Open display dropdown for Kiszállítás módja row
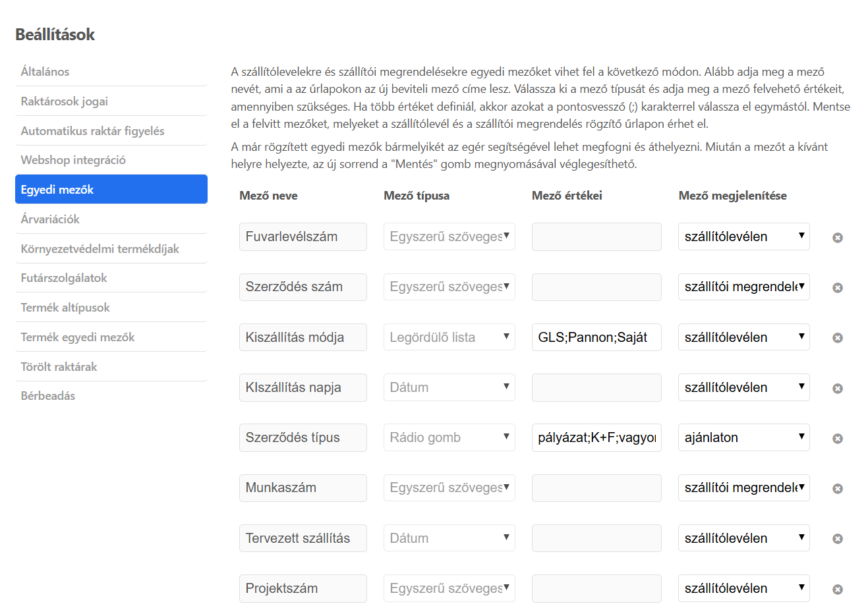868x610 pixels. coord(744,337)
